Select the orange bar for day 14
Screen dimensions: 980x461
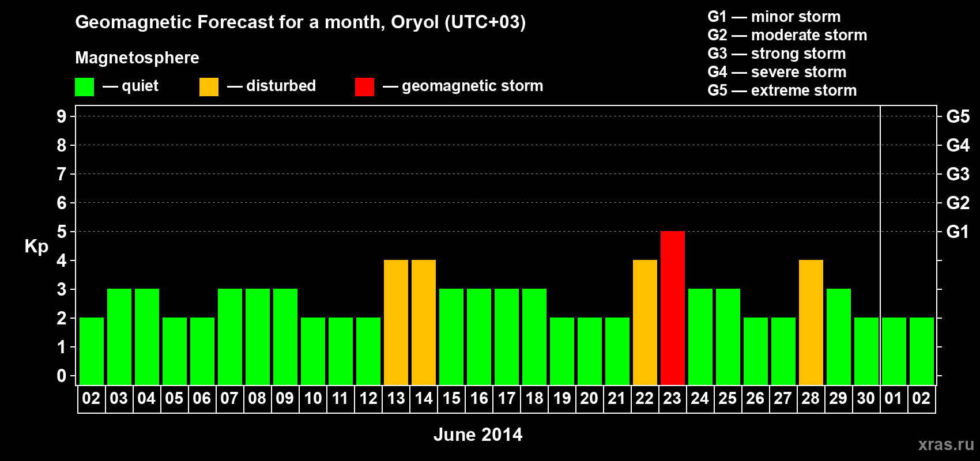[x=424, y=322]
